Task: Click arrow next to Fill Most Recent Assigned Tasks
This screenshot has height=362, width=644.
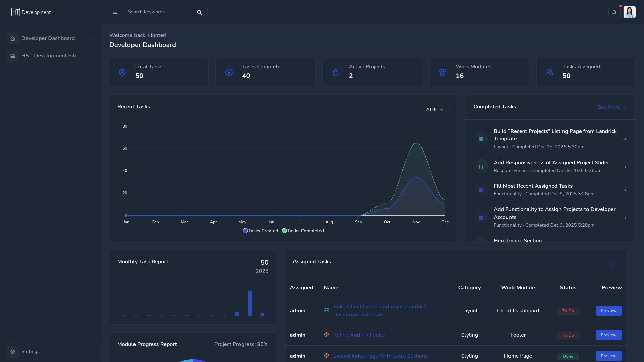Action: tap(624, 190)
